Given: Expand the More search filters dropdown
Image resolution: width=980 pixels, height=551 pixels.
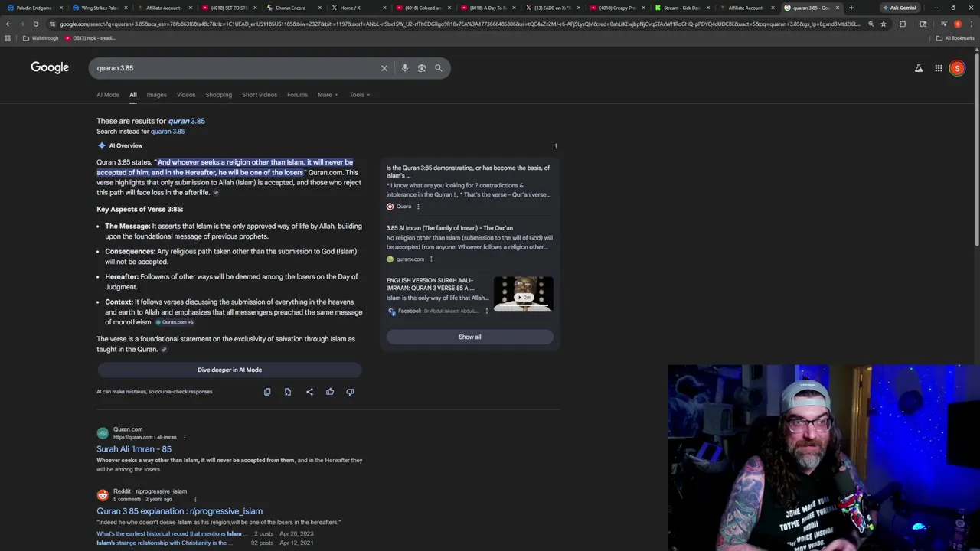Looking at the screenshot, I should tap(328, 95).
